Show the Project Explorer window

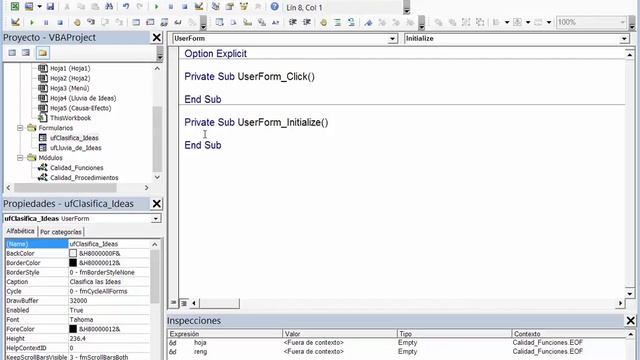(216, 7)
